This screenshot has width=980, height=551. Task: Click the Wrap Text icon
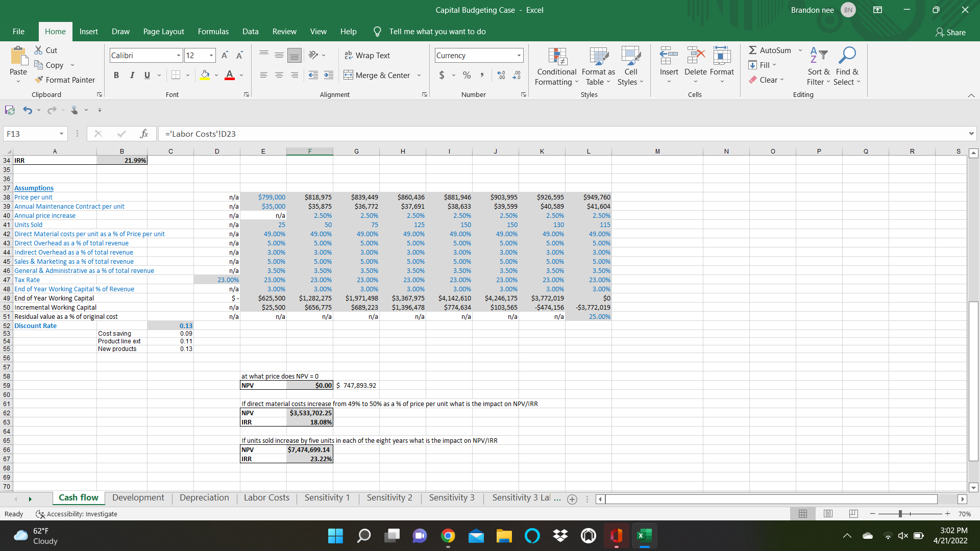click(367, 55)
